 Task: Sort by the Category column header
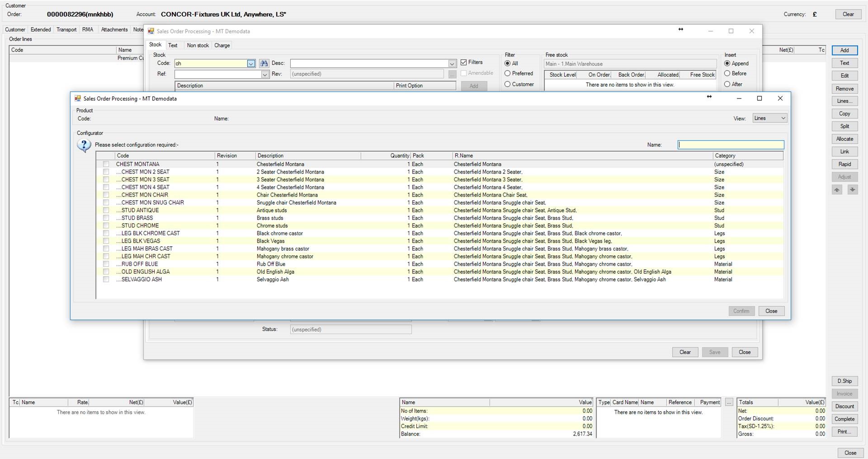[748, 155]
